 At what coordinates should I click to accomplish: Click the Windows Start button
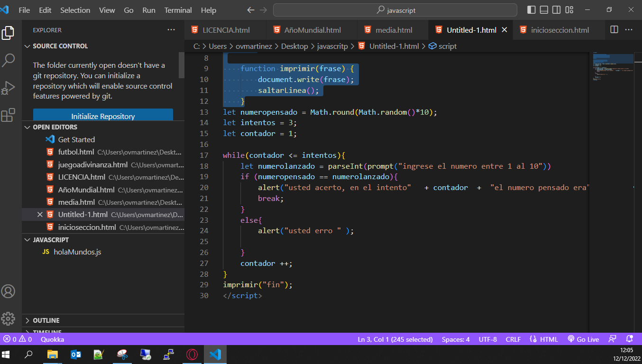click(x=6, y=355)
